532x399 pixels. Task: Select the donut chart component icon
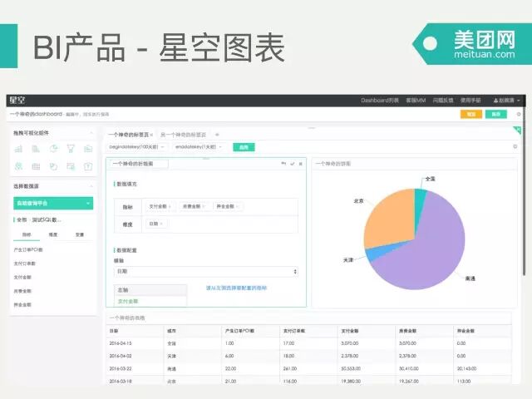(x=53, y=166)
